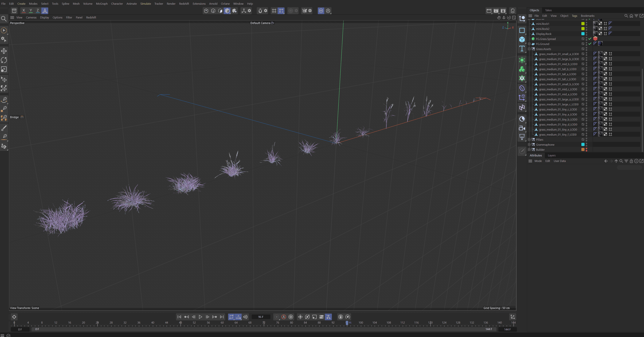Screen dimensions: 644x337
Task: Toggle FG.Grass.Spread enable checkmark
Action: coord(590,39)
